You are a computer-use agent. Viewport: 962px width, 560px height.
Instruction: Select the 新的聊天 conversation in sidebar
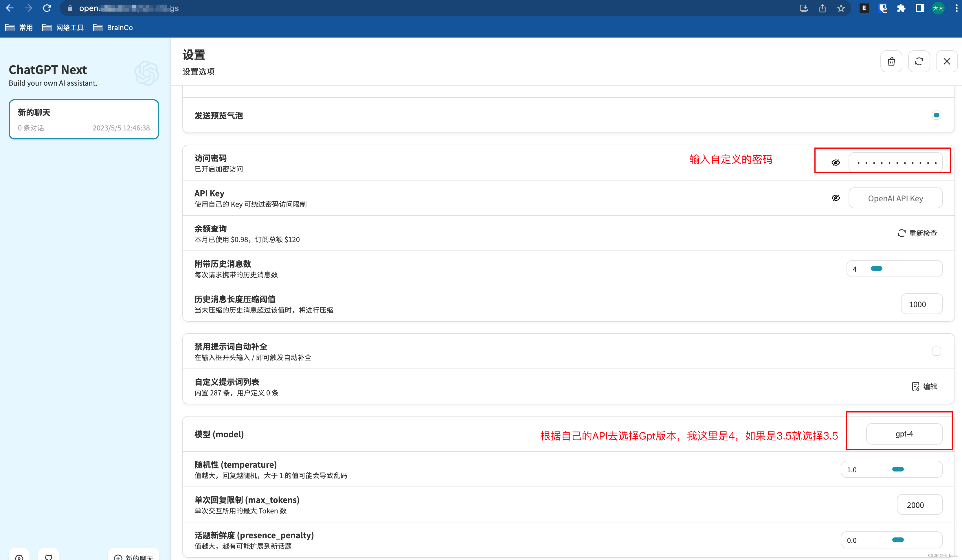[84, 119]
